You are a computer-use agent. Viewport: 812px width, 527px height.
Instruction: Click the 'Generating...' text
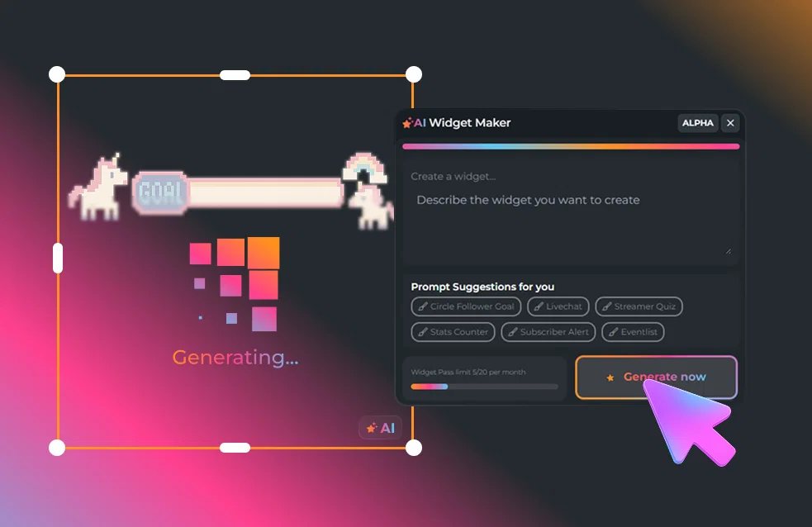coord(235,357)
